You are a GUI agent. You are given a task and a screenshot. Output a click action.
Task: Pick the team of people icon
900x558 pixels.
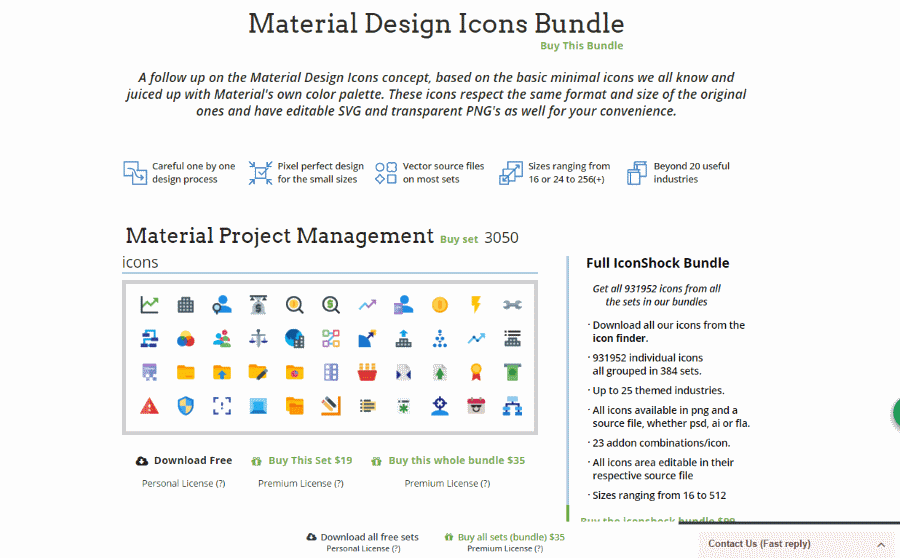pos(222,339)
